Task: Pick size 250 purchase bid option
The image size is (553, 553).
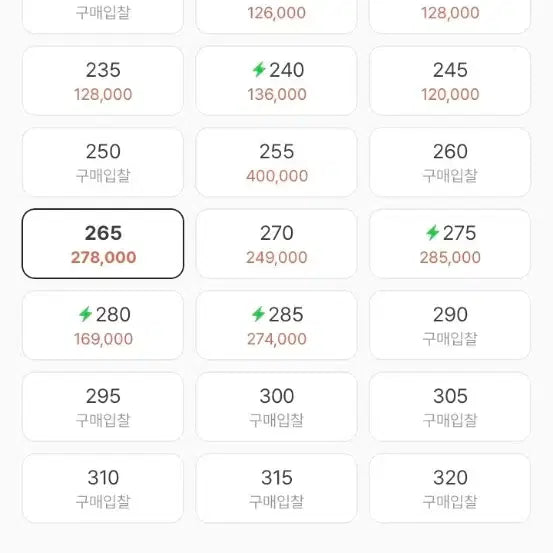Action: (x=103, y=162)
